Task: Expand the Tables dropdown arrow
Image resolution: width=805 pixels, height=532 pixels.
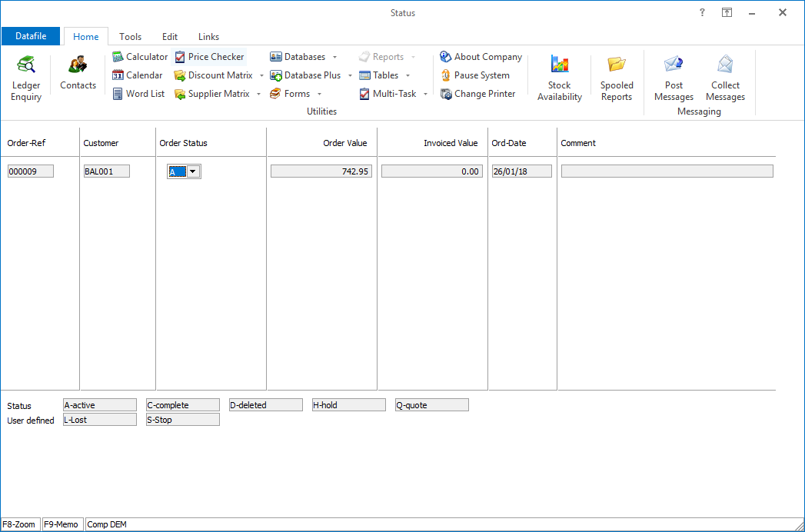Action: click(407, 76)
